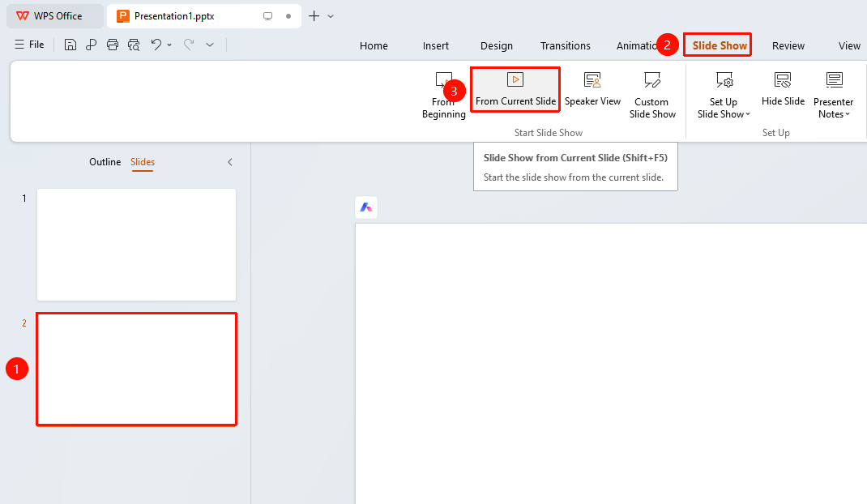Click the save icon in the quick access toolbar
Screen dimensions: 867x504
[x=70, y=45]
